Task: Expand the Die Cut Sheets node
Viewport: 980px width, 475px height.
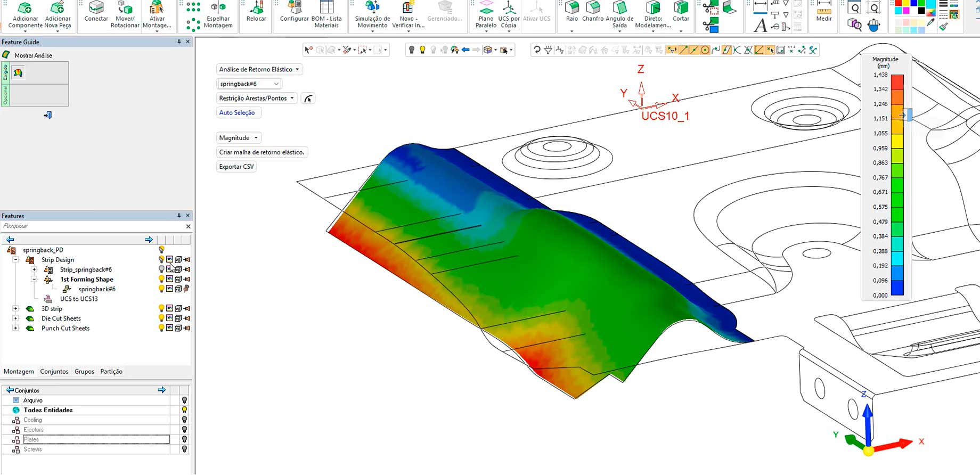Action: 15,318
